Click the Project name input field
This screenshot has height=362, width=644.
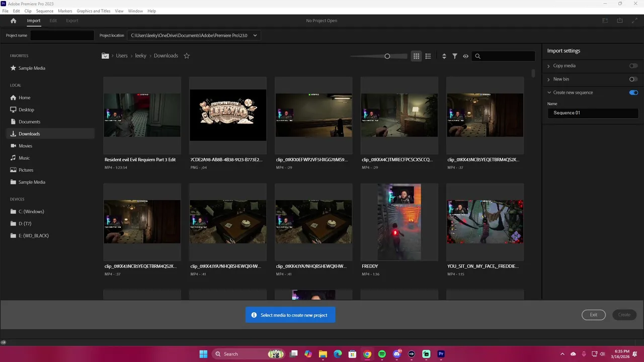click(x=62, y=36)
